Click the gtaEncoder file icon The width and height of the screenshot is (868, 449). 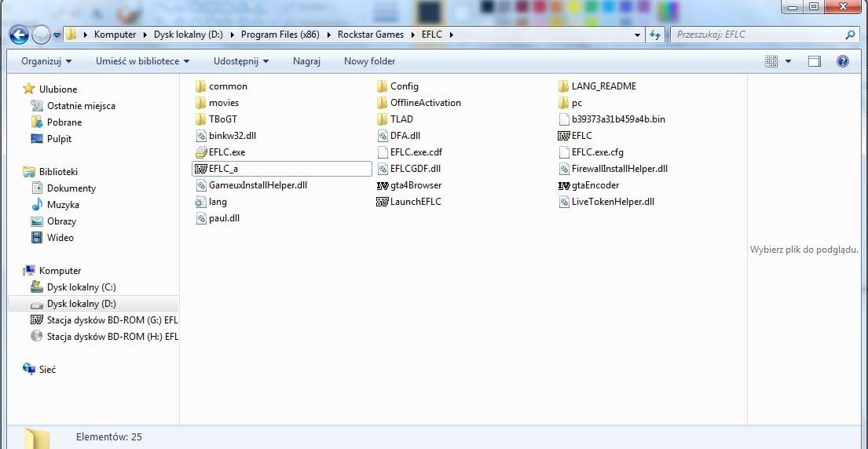click(x=564, y=185)
